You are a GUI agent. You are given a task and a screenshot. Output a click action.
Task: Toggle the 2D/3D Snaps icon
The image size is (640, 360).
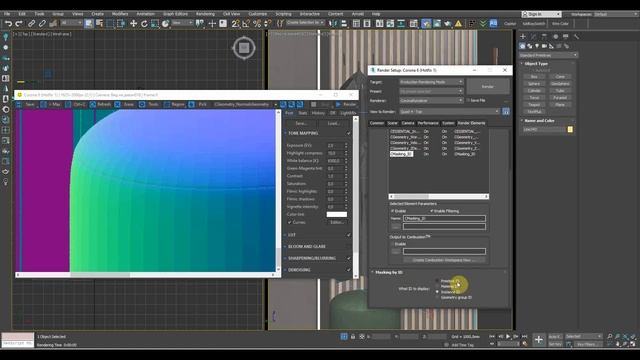tap(236, 24)
